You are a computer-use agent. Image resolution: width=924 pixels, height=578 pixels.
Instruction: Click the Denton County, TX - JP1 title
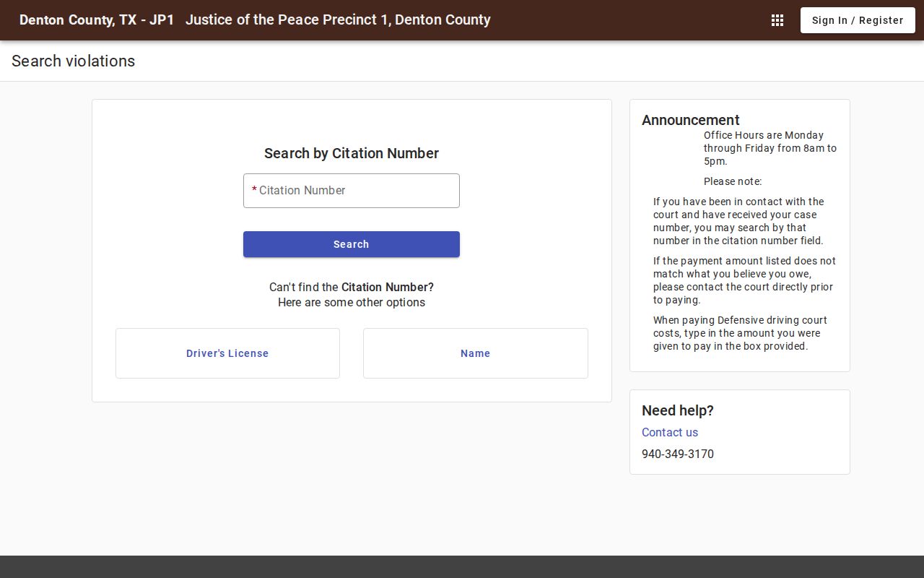[97, 20]
